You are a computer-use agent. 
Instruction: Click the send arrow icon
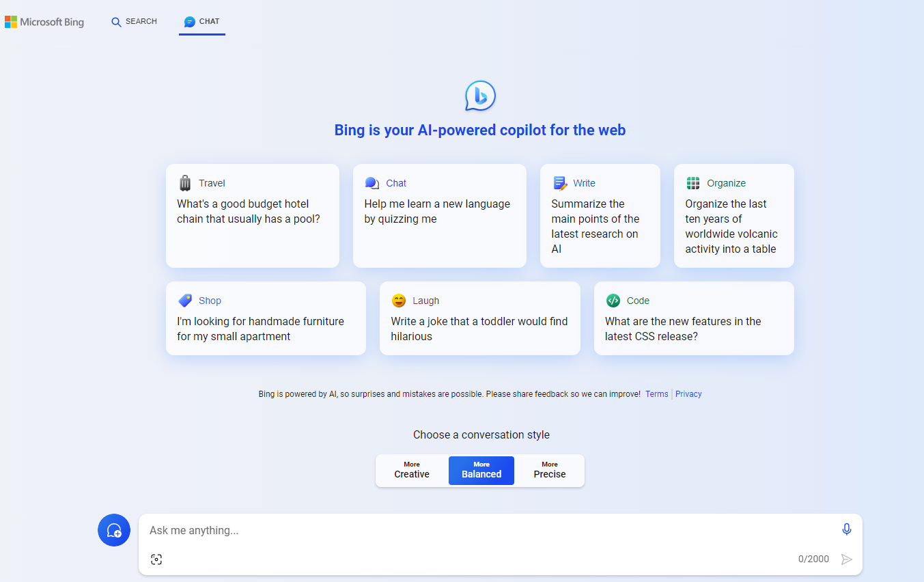point(847,559)
